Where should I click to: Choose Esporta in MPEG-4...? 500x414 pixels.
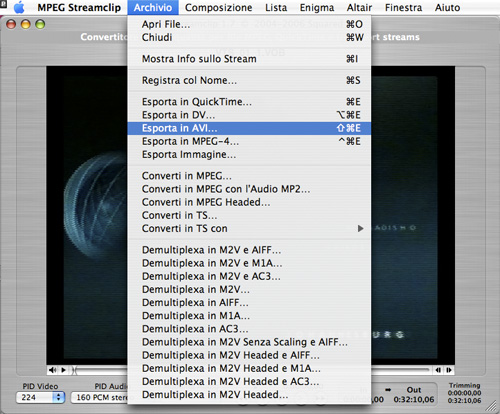pyautogui.click(x=249, y=141)
